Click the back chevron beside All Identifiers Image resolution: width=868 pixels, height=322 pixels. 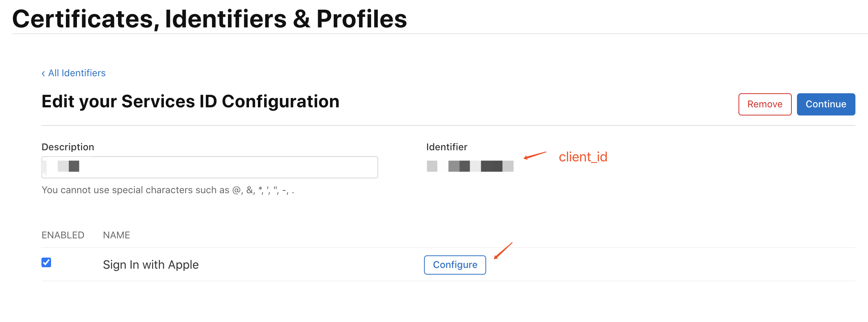pos(43,74)
